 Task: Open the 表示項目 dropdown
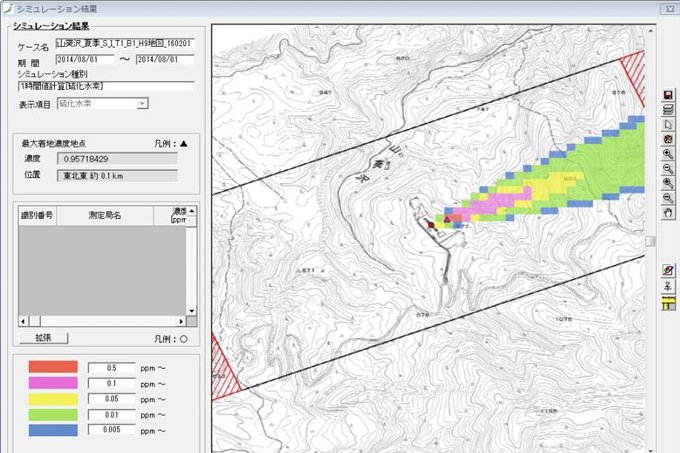[144, 103]
